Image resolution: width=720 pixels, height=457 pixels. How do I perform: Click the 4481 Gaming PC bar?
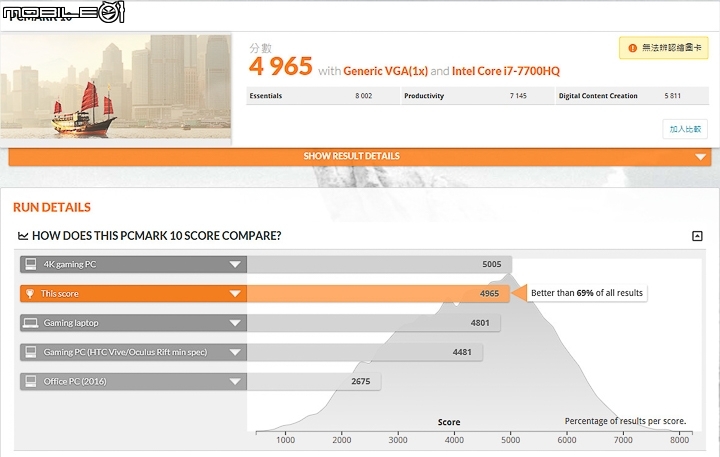(365, 353)
